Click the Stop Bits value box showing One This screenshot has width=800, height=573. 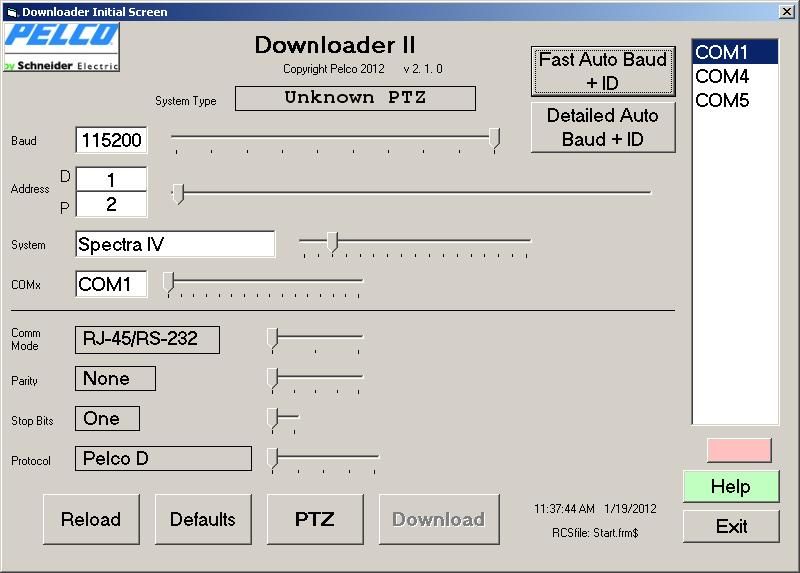(107, 418)
